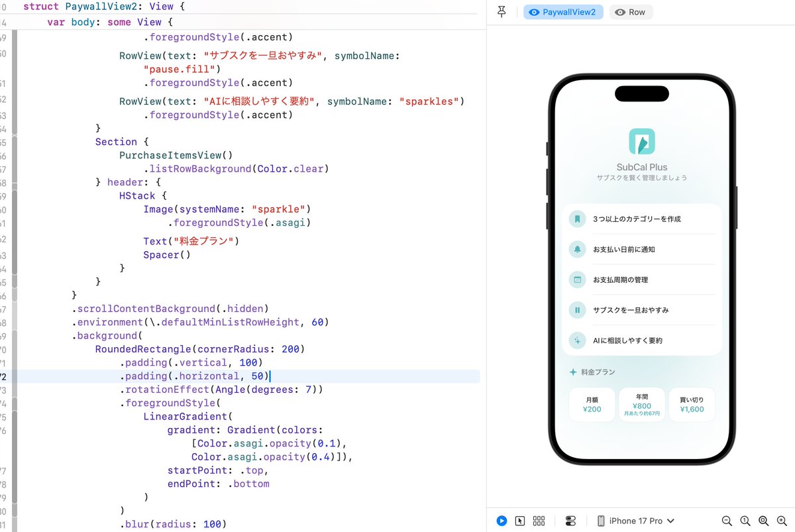Tap the お支払周期の管理 row text
This screenshot has width=795, height=532.
(620, 280)
